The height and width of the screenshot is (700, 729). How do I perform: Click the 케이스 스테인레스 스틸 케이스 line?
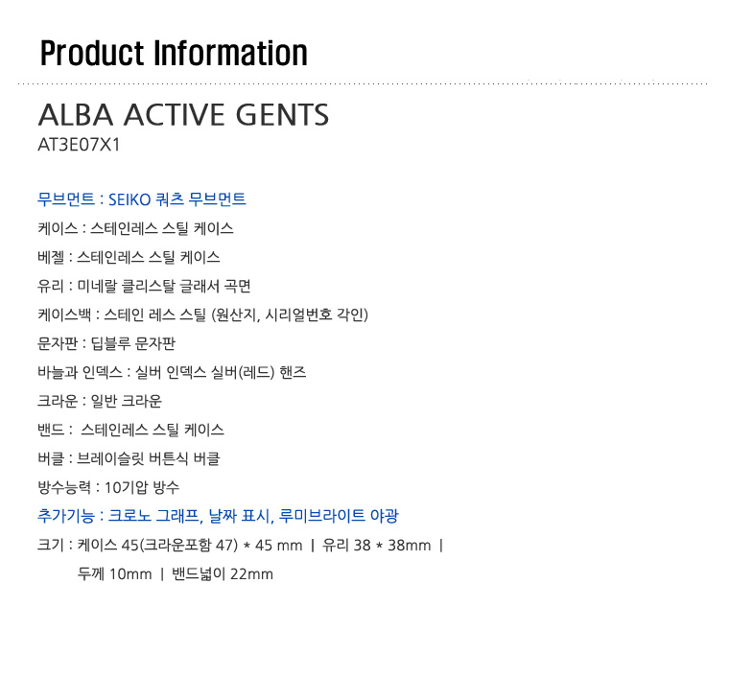[135, 228]
